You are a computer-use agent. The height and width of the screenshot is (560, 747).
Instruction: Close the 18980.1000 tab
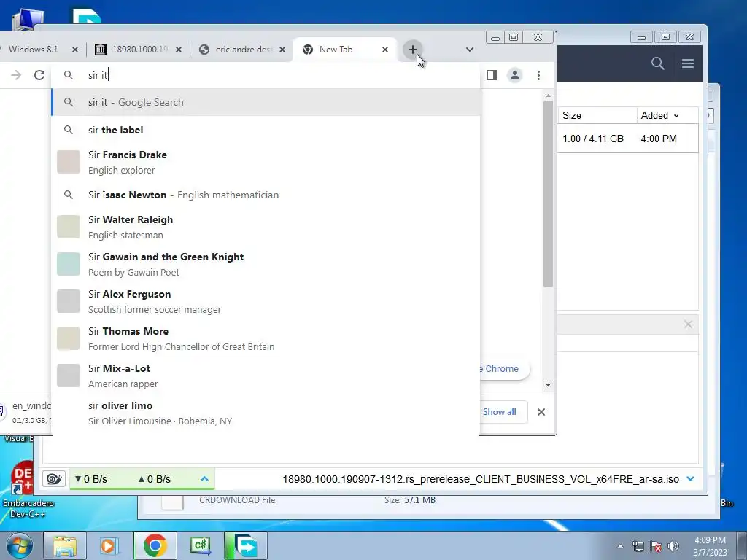coord(179,50)
